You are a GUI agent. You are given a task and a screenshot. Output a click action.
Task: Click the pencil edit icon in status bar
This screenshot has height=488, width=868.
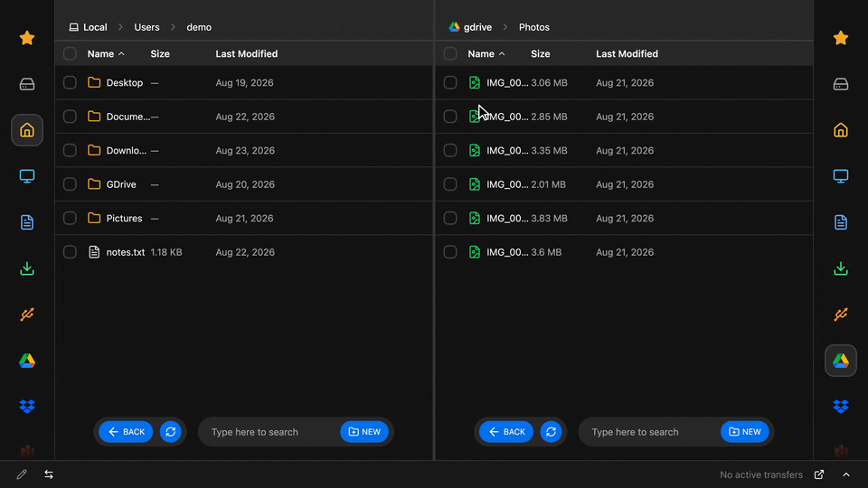click(22, 474)
